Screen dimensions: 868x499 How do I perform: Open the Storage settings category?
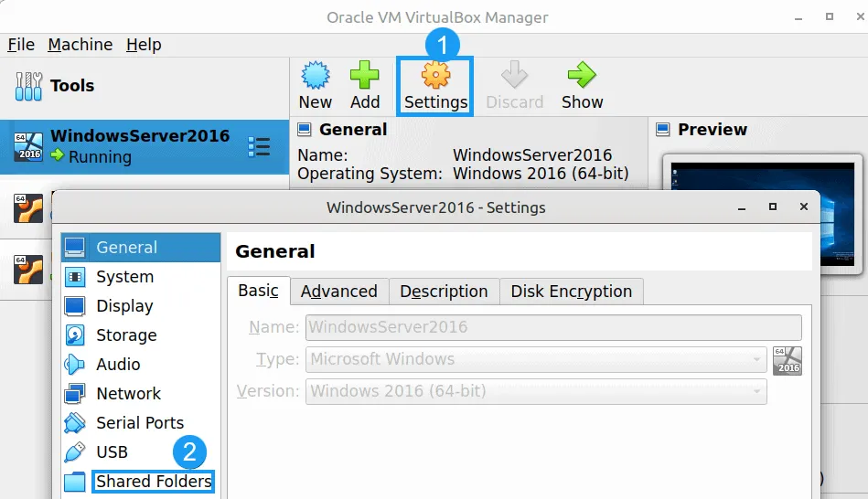141,335
